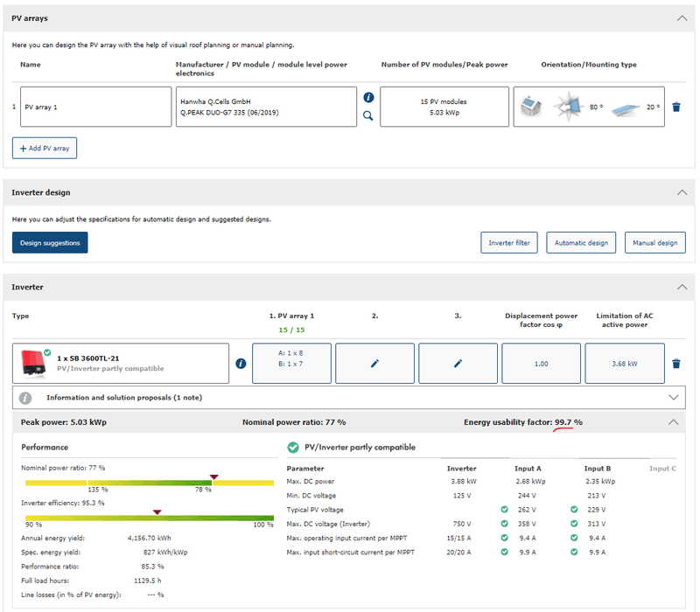This screenshot has width=700, height=612.
Task: Click the PV module info icon
Action: pyautogui.click(x=368, y=98)
